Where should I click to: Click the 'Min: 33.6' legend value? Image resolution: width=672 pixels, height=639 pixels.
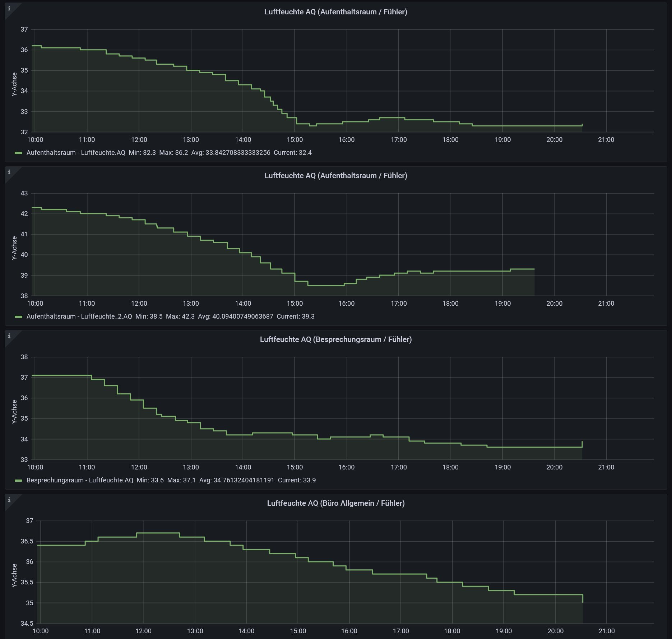(x=150, y=480)
